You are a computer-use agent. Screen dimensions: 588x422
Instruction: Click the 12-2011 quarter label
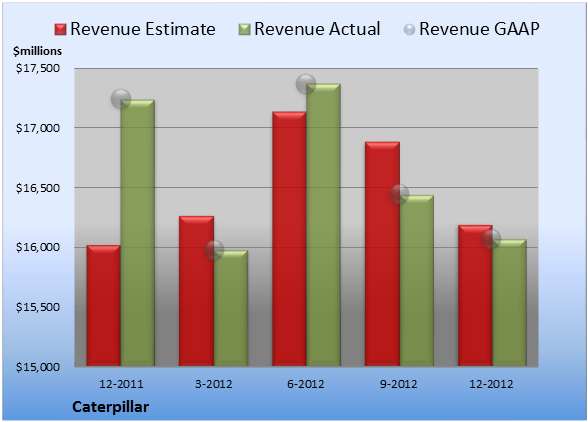point(121,384)
